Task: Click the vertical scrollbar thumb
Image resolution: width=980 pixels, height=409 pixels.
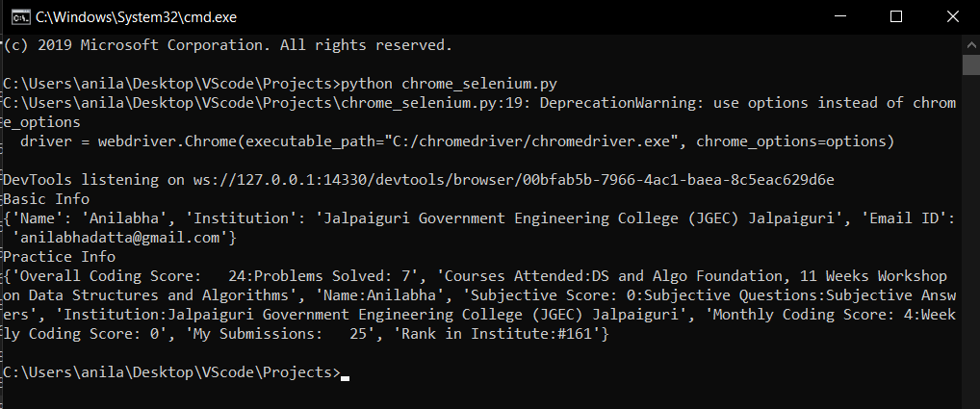Action: pos(971,64)
